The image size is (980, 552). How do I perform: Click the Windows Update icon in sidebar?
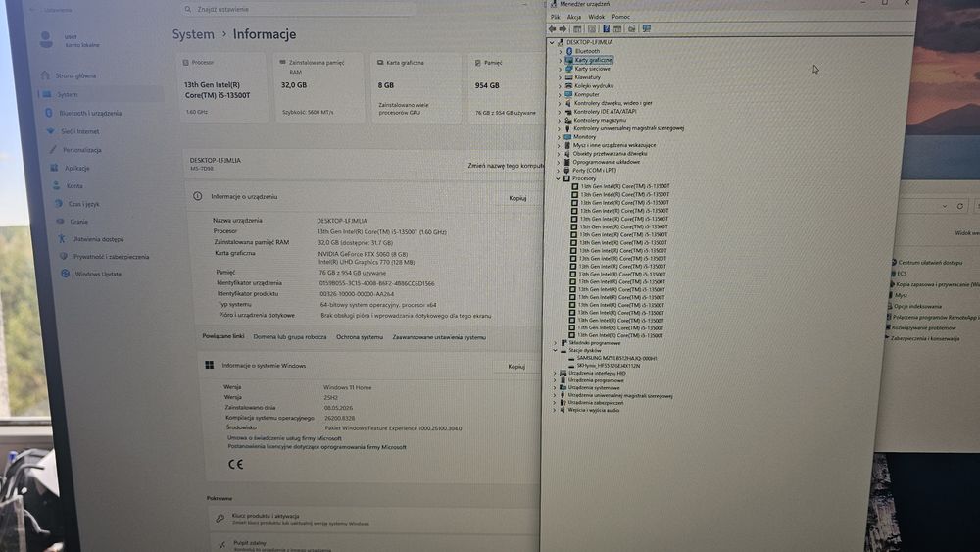65,274
